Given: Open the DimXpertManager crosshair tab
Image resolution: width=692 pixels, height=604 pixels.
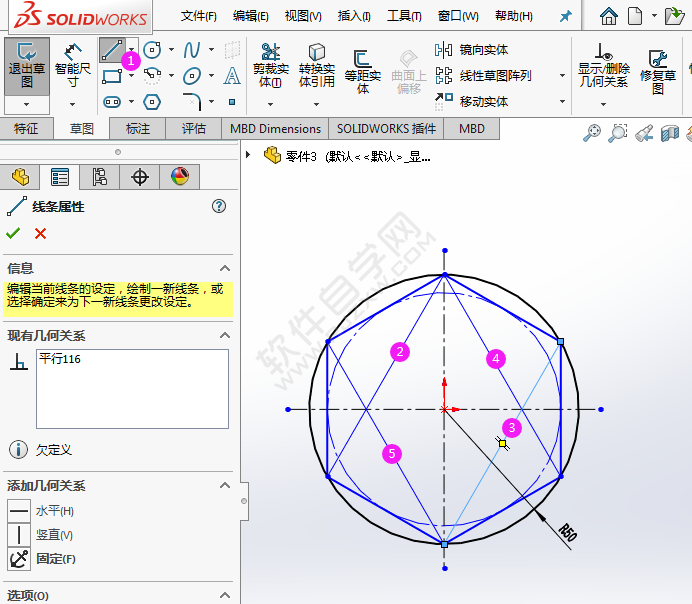Looking at the screenshot, I should [139, 177].
